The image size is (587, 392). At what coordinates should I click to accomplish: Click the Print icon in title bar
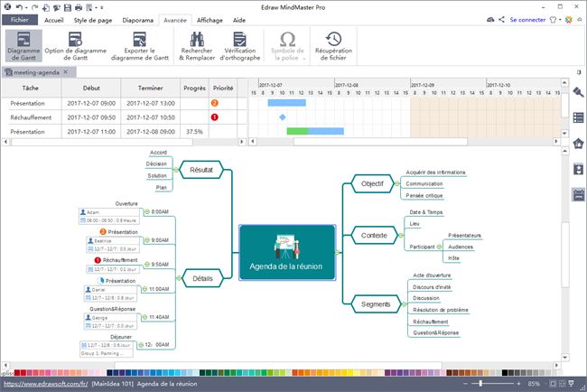pos(79,7)
